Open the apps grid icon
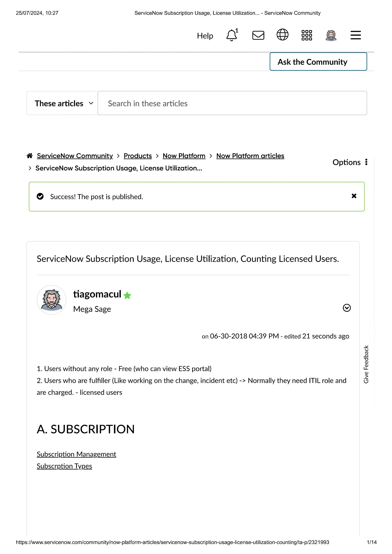Image resolution: width=392 pixels, height=554 pixels. pos(307,35)
